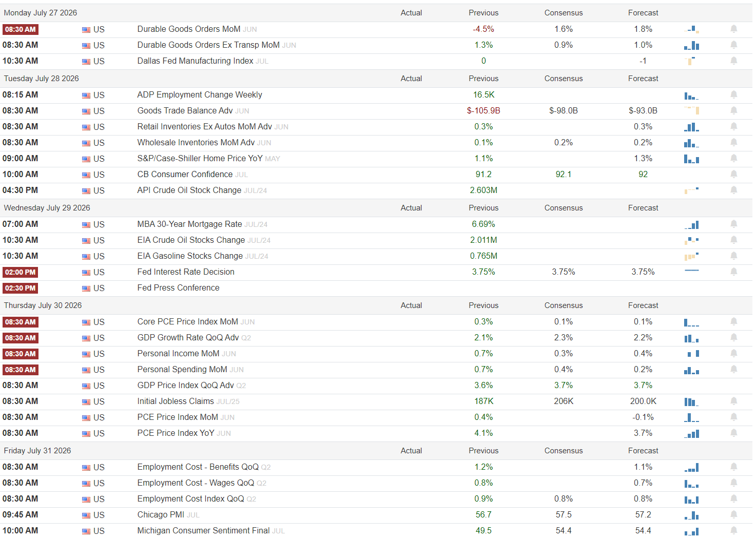
Task: Open mini chart for Goods Trade Balance Adv
Action: tap(691, 110)
